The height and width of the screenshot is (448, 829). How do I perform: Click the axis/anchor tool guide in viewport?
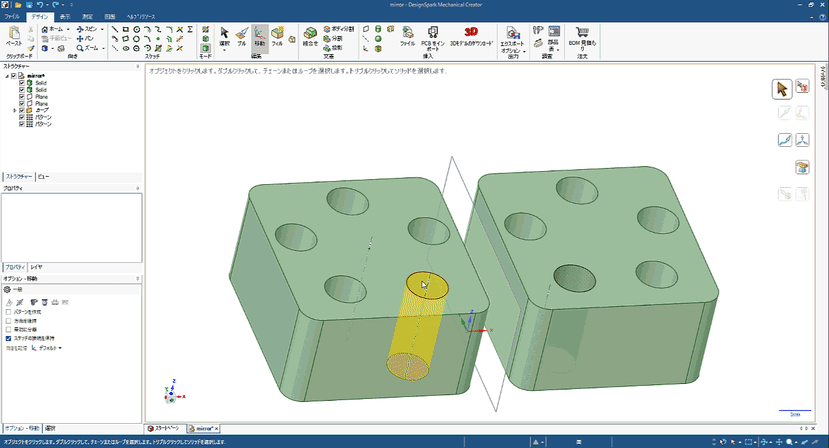tap(803, 140)
